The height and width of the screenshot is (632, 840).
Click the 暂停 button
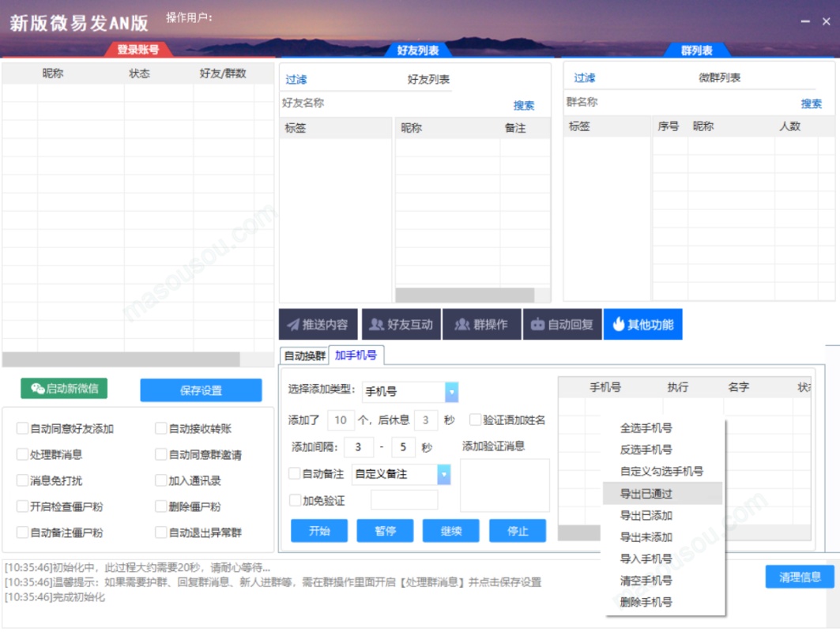(385, 531)
